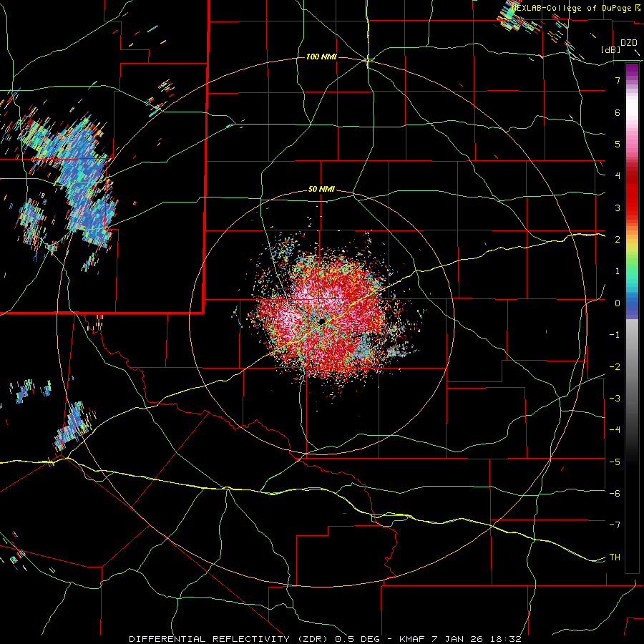Image resolution: width=644 pixels, height=644 pixels.
Task: Select the 1 value on the dB scale
Action: pos(618,271)
